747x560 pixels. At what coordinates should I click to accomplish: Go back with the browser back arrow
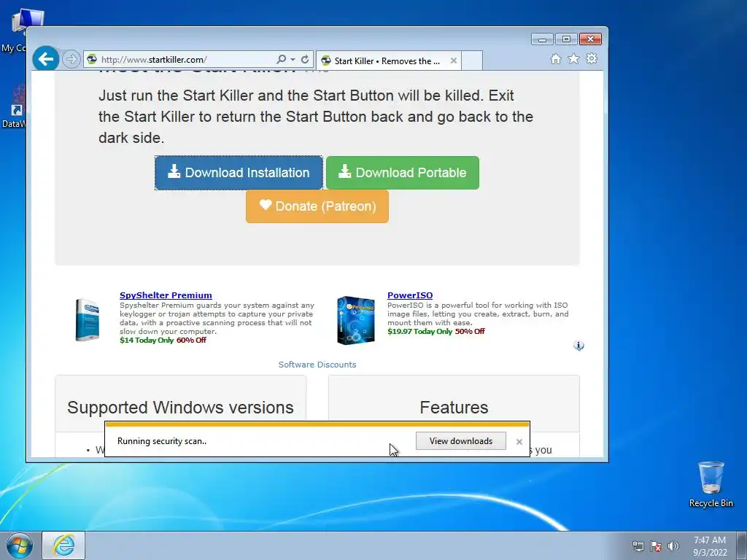[46, 59]
